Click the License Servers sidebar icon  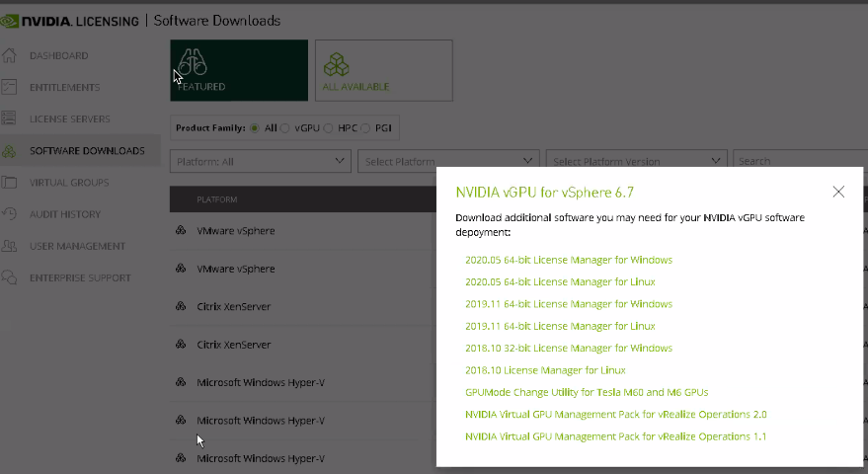pos(9,118)
